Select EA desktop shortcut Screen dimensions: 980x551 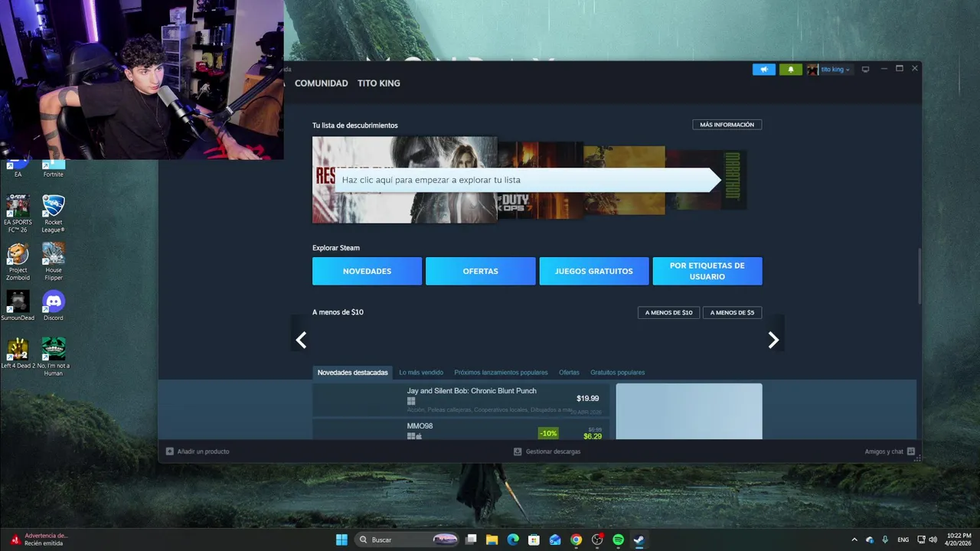(x=18, y=169)
